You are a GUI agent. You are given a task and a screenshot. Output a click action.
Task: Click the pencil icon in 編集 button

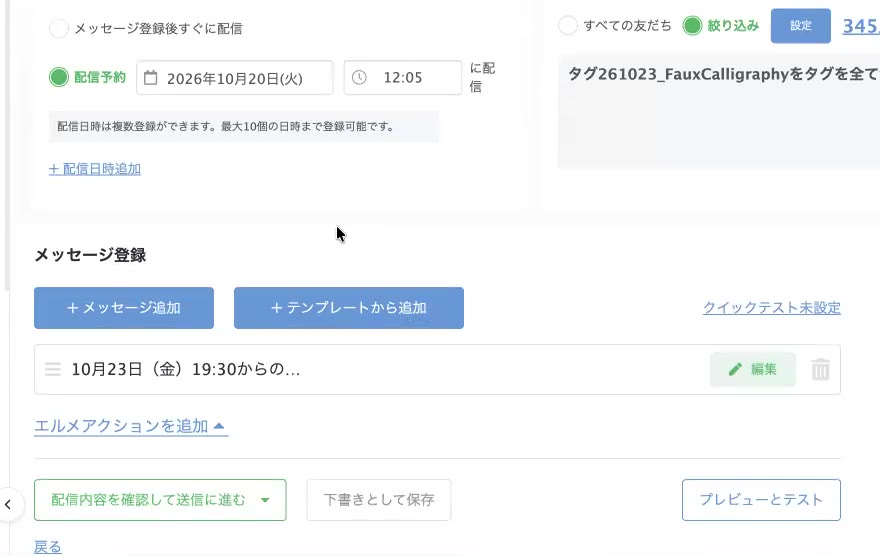pos(735,369)
